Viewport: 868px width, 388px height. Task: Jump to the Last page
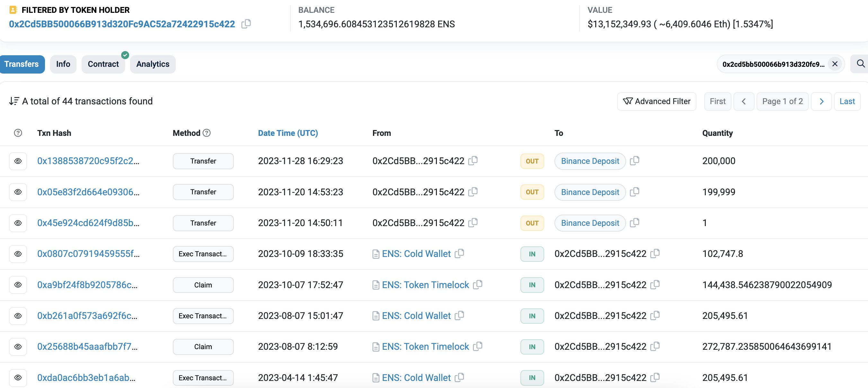[847, 101]
